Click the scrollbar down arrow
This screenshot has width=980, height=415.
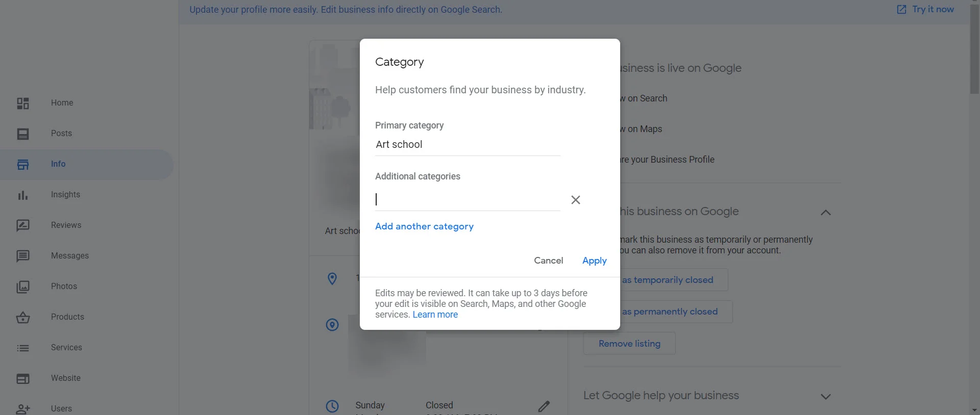[x=974, y=410]
